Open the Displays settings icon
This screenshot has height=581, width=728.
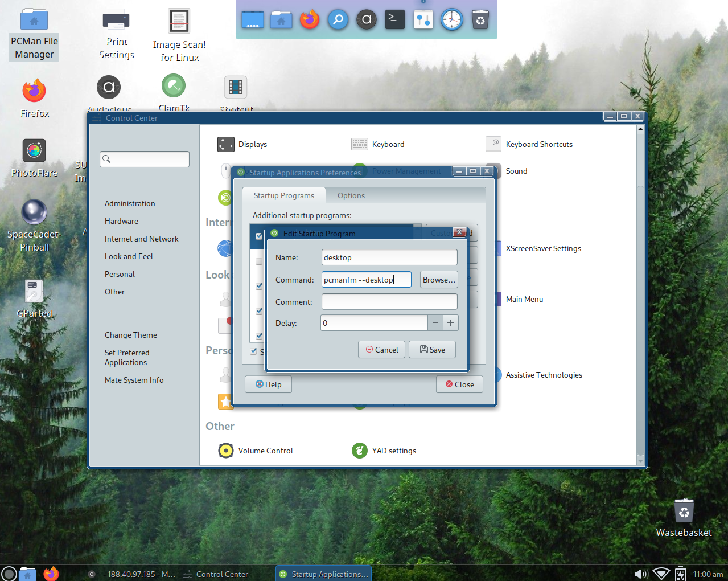click(225, 145)
